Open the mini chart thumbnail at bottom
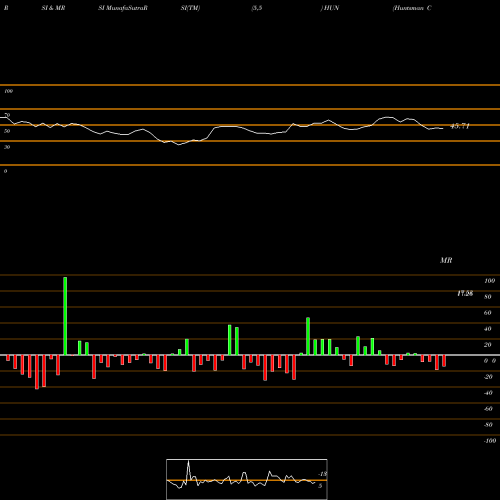Screen dimensions: 500x500 point(247,479)
